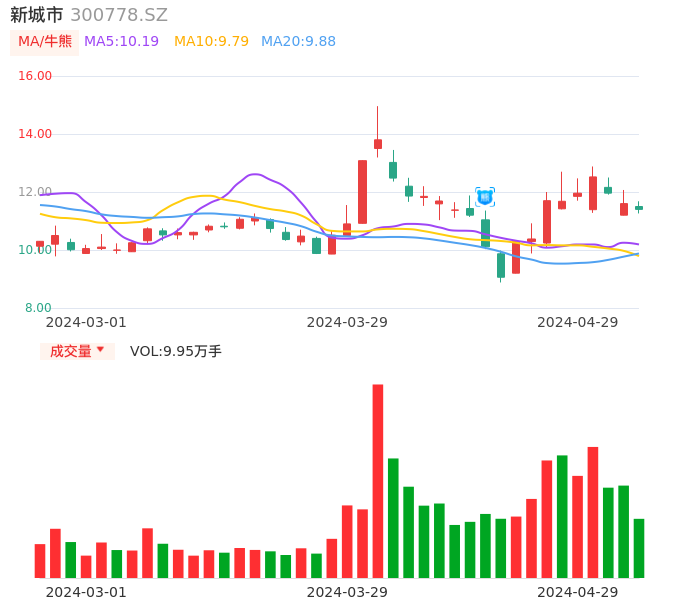Click the 16.00 price axis label
The width and height of the screenshot is (686, 606).
[35, 76]
